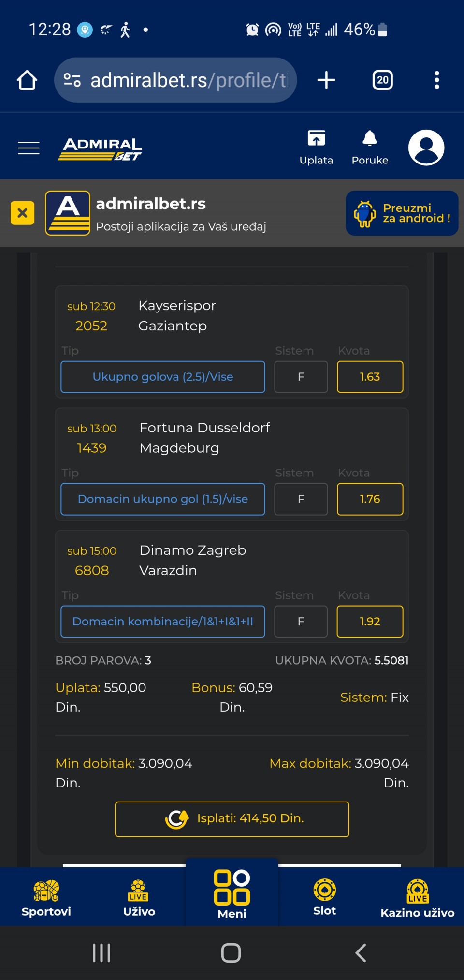Dismiss the app download banner
Viewport: 464px width, 980px height.
22,213
